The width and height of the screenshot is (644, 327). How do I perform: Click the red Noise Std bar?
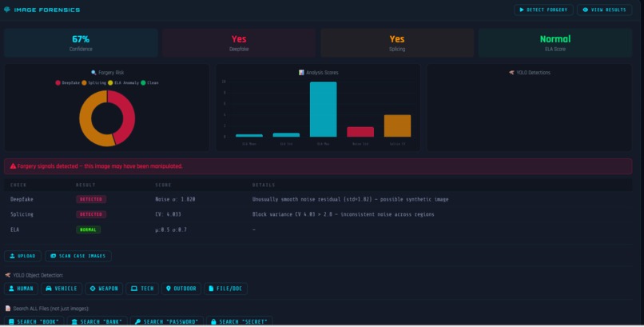[360, 132]
